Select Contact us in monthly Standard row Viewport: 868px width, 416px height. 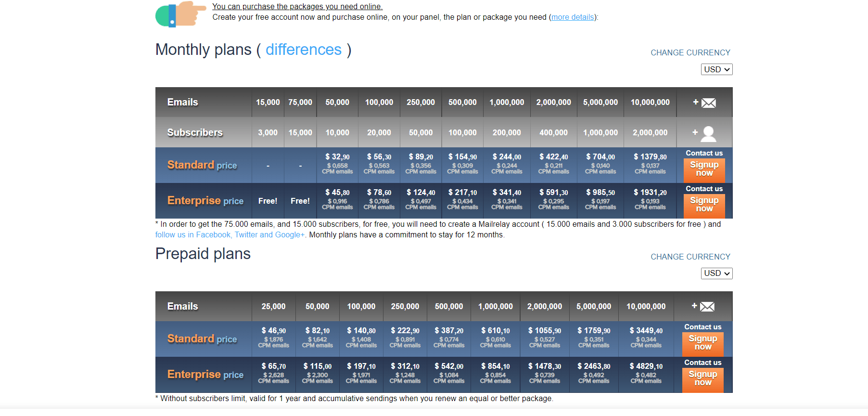click(704, 153)
